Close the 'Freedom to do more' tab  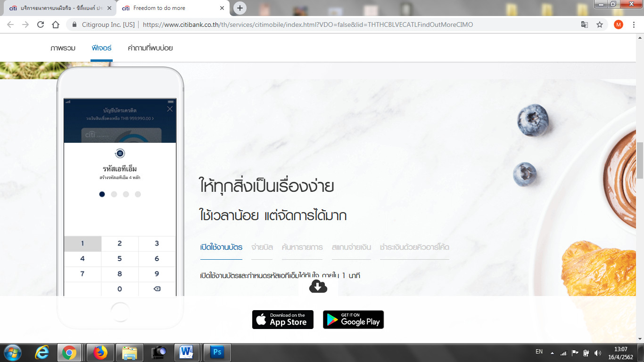point(223,8)
